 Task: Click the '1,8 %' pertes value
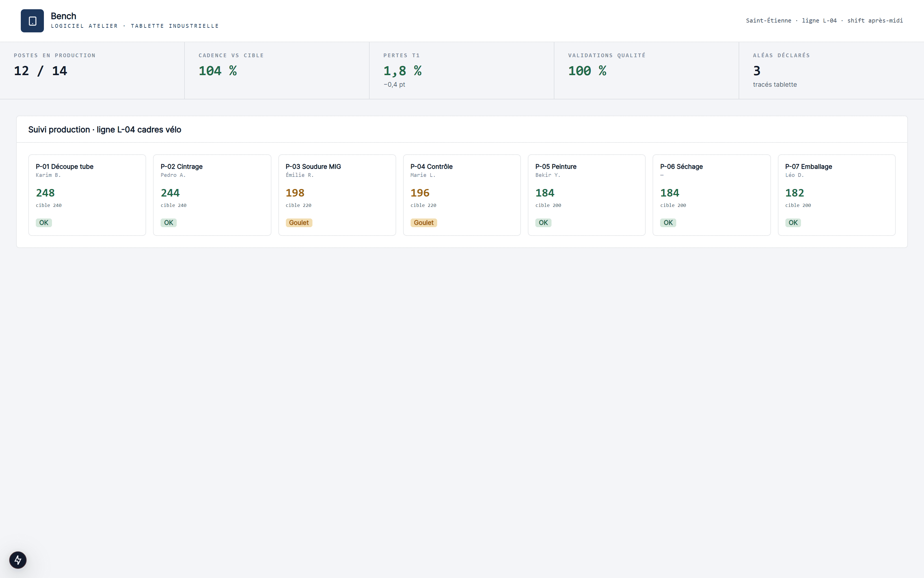[x=403, y=71]
